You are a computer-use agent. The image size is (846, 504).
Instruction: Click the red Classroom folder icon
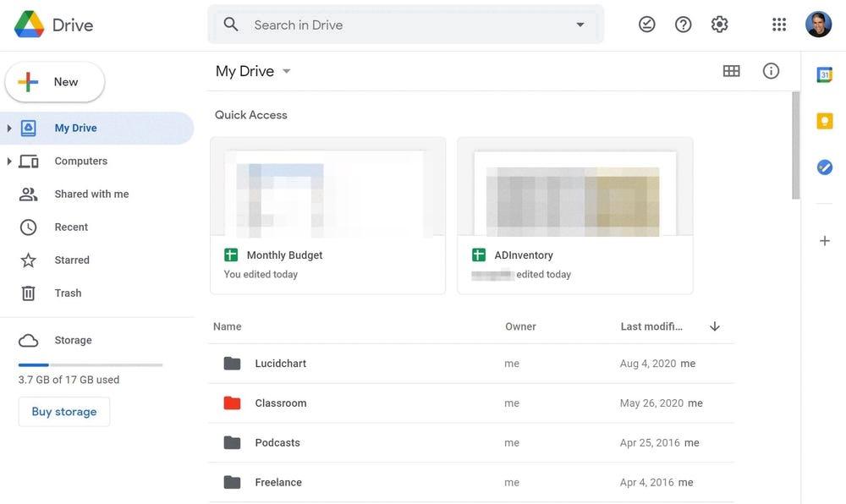232,403
